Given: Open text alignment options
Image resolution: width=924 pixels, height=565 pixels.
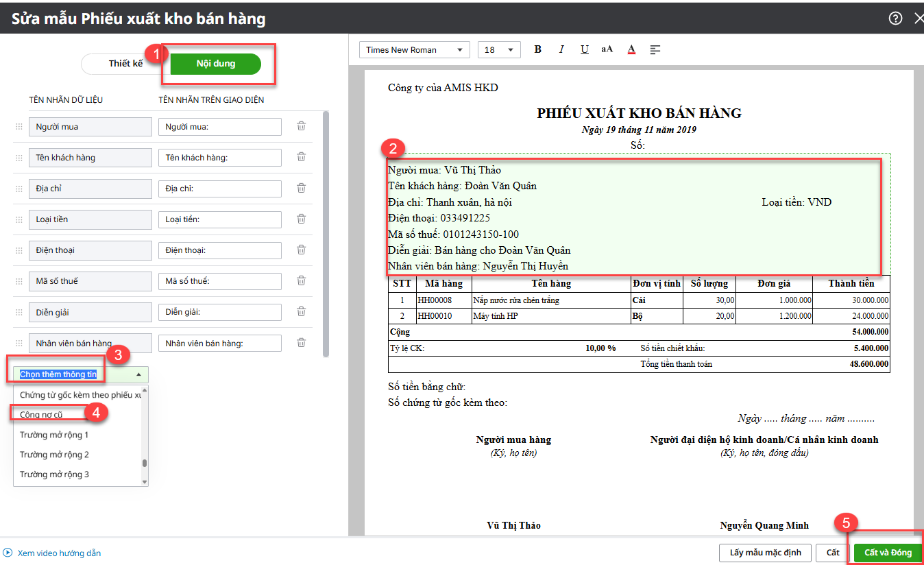Looking at the screenshot, I should [x=655, y=49].
